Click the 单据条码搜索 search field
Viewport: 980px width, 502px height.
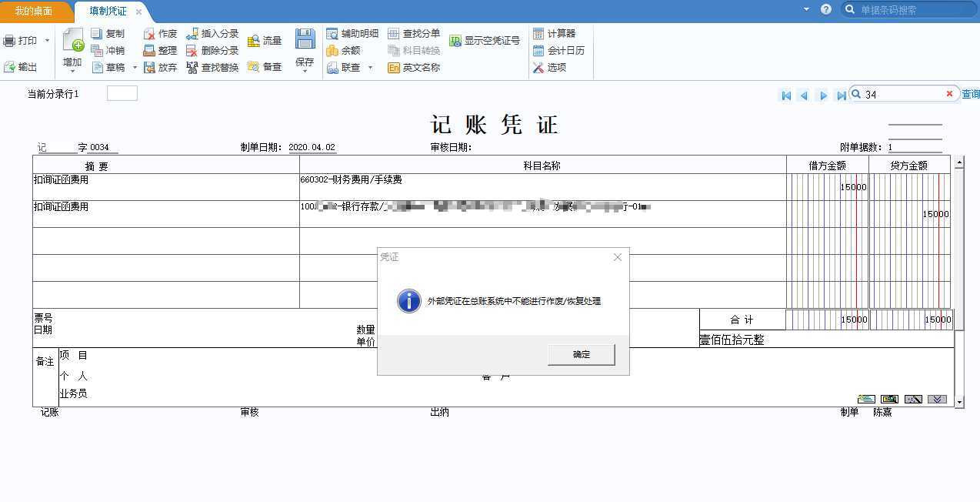point(912,10)
